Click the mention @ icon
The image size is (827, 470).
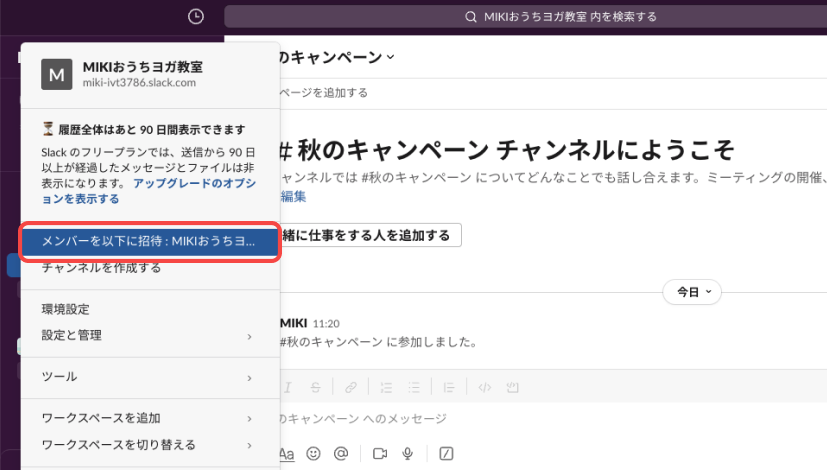coord(340,453)
